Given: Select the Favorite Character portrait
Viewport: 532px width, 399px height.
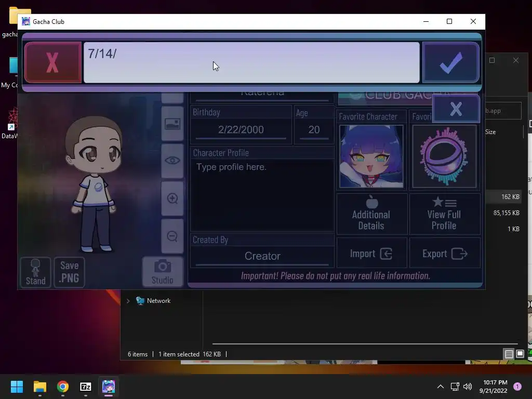Looking at the screenshot, I should [371, 156].
